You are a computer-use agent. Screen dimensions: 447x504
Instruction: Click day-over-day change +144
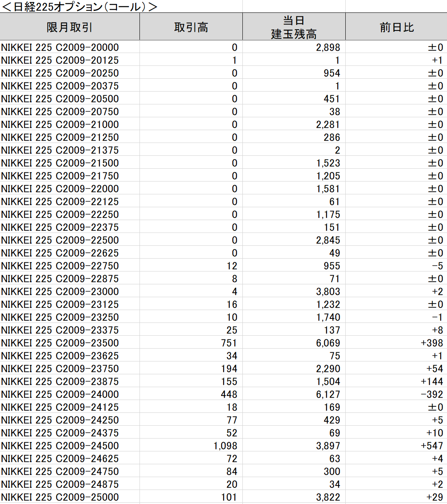pyautogui.click(x=432, y=382)
